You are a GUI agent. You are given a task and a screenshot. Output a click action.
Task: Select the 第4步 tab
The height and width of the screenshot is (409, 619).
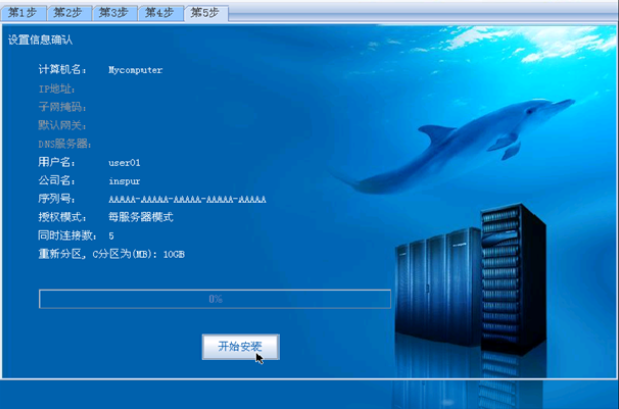(x=161, y=13)
